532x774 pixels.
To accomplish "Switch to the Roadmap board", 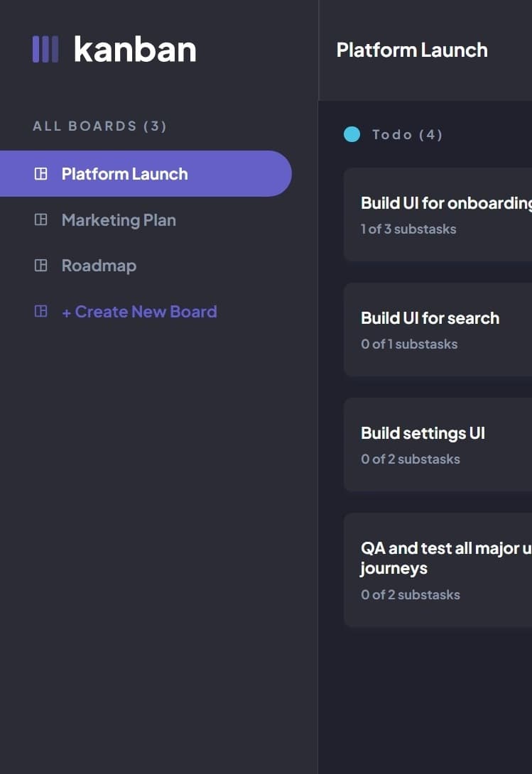I will 99,265.
